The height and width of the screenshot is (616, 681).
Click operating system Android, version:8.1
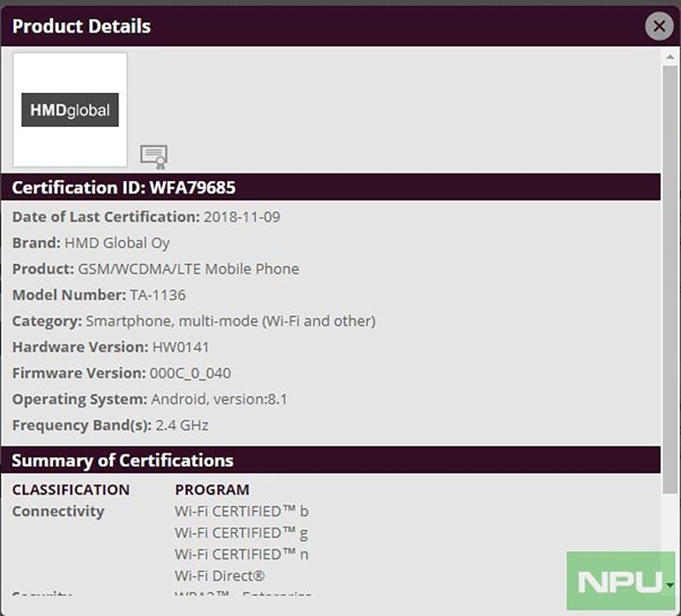pyautogui.click(x=219, y=400)
